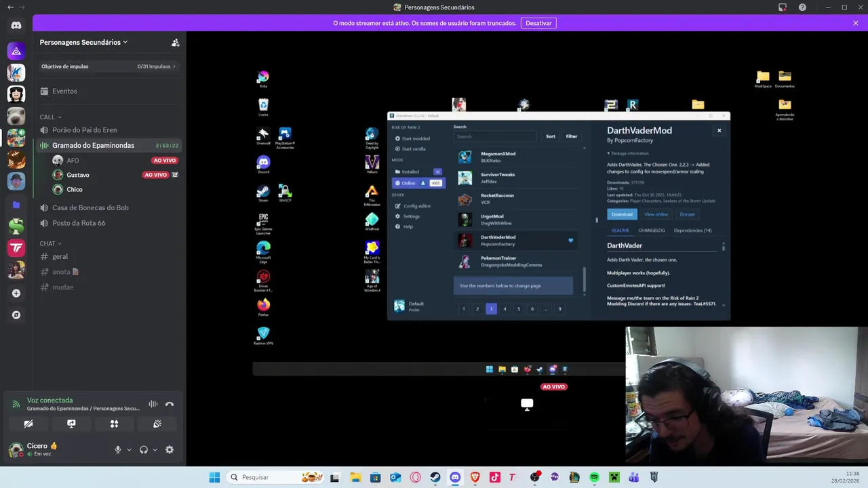Screen dimensions: 868x488
Task: Join Casa de Bonecas do Bob channel
Action: [x=110, y=207]
